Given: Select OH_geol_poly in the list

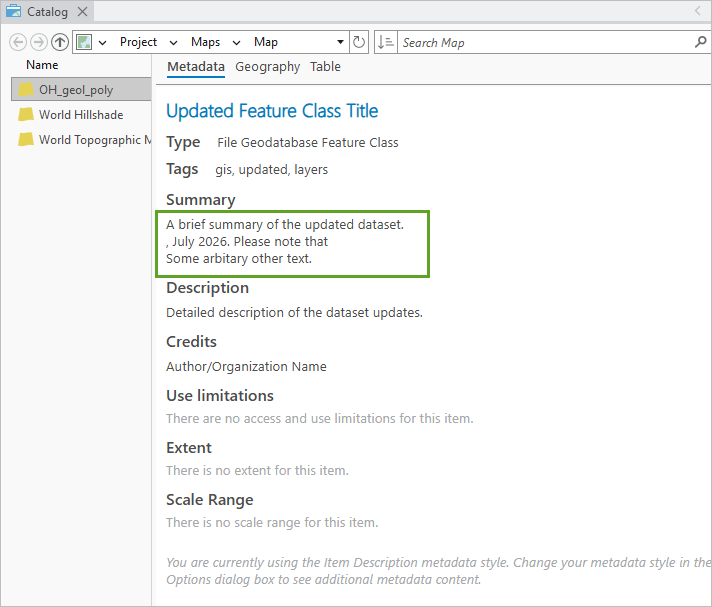Looking at the screenshot, I should [82, 89].
